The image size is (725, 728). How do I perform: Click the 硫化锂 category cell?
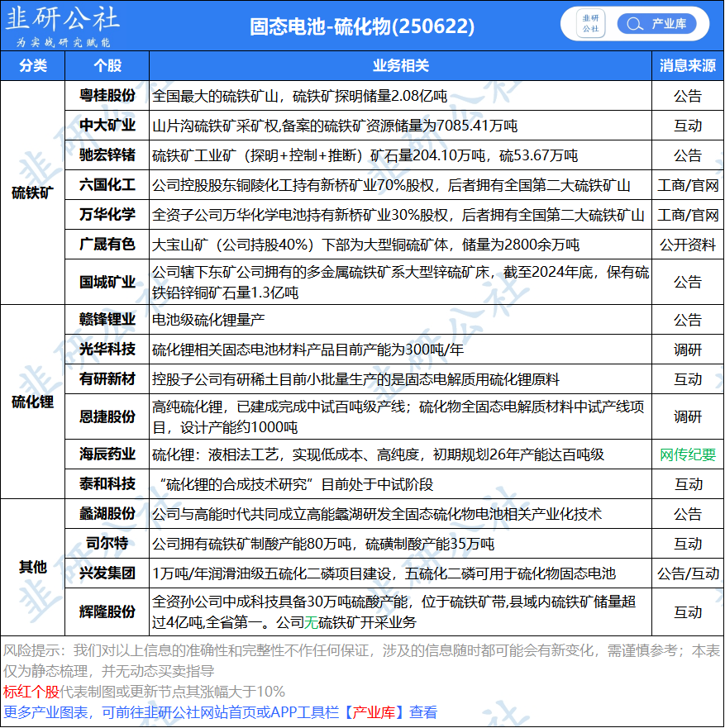tap(33, 402)
